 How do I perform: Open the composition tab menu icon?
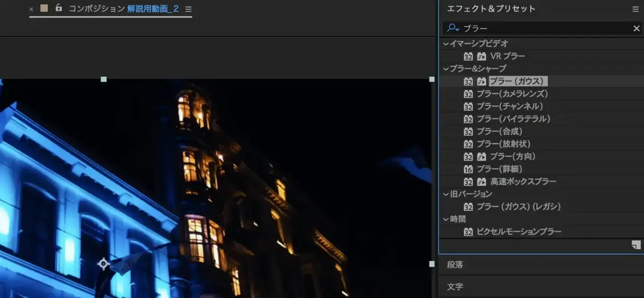188,9
